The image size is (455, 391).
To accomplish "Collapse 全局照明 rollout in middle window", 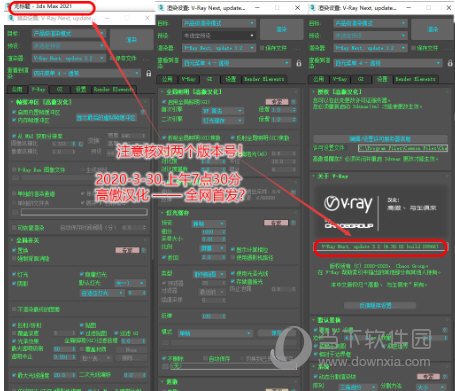I will click(162, 92).
